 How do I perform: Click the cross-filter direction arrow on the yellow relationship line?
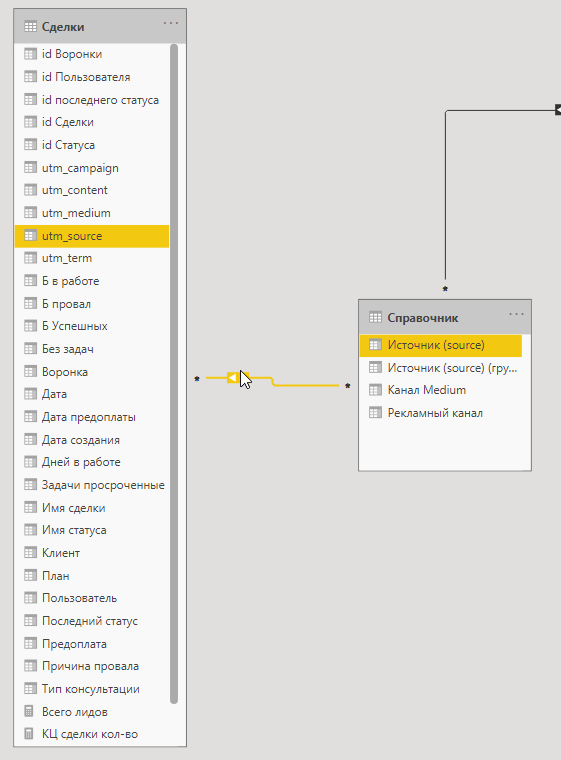coord(233,378)
